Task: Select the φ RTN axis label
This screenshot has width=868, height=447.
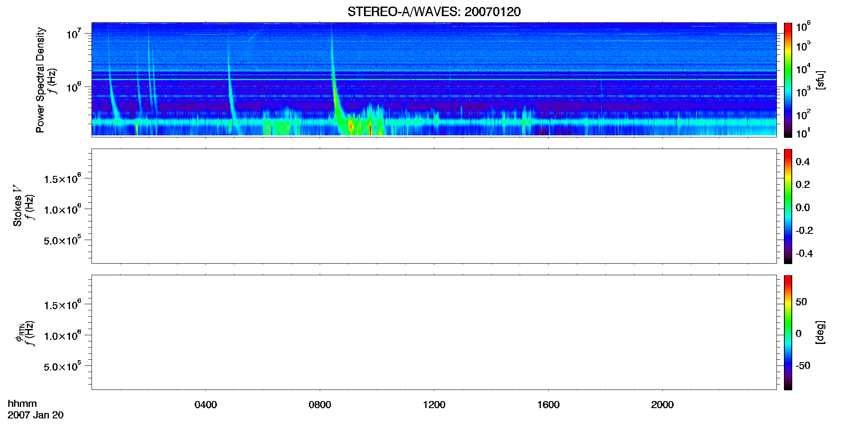Action: pyautogui.click(x=19, y=333)
